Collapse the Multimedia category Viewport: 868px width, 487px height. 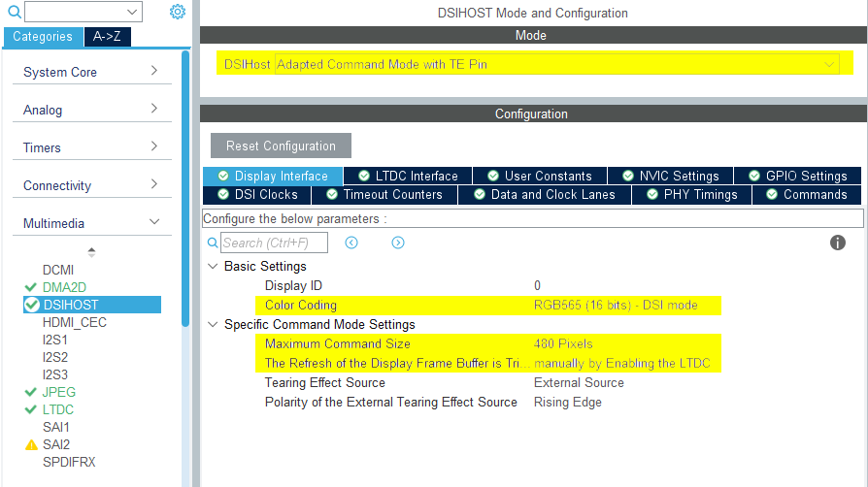click(x=92, y=223)
